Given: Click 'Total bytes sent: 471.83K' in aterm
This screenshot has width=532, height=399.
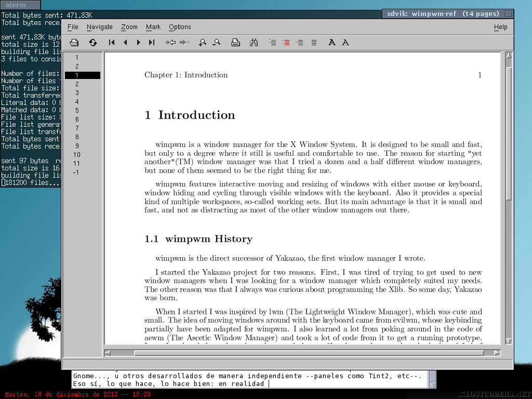Looking at the screenshot, I should tap(46, 15).
